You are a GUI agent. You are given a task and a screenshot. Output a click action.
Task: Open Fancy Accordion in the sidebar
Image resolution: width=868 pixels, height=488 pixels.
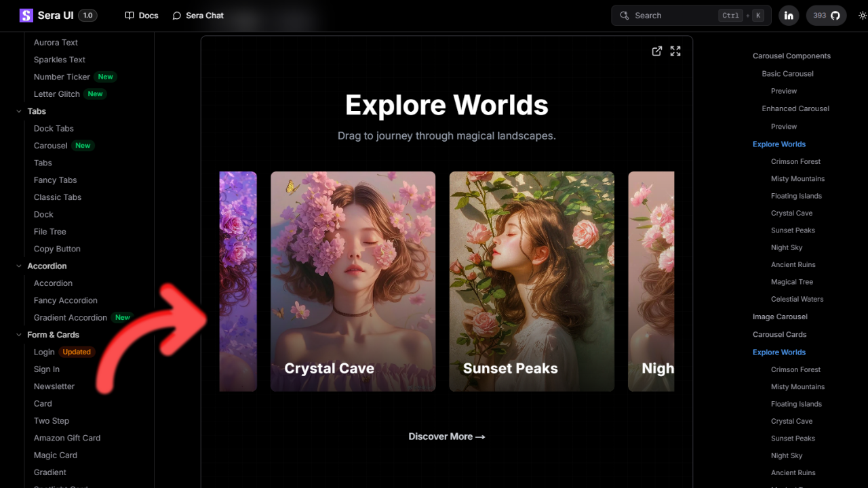tap(66, 300)
